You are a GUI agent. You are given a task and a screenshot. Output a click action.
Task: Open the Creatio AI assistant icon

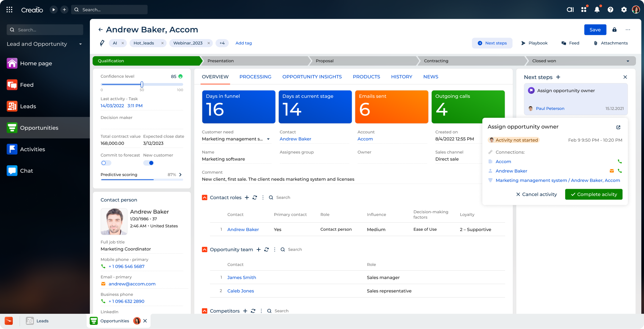point(570,10)
